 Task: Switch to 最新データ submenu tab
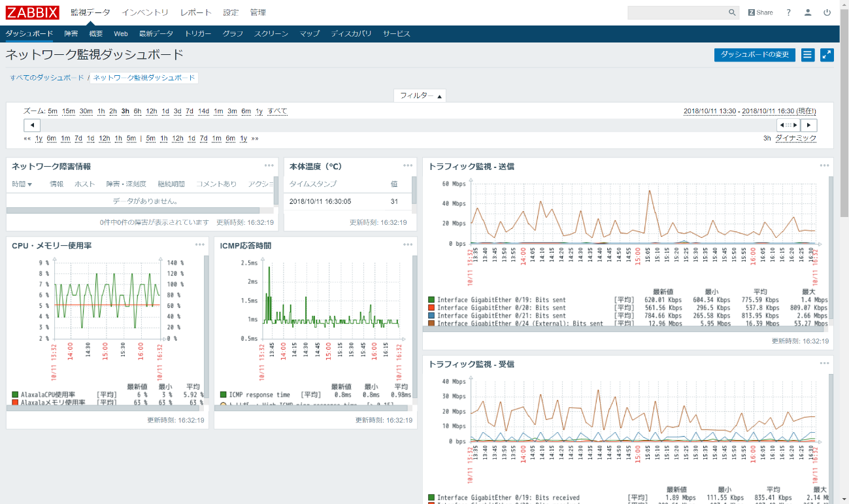coord(156,33)
